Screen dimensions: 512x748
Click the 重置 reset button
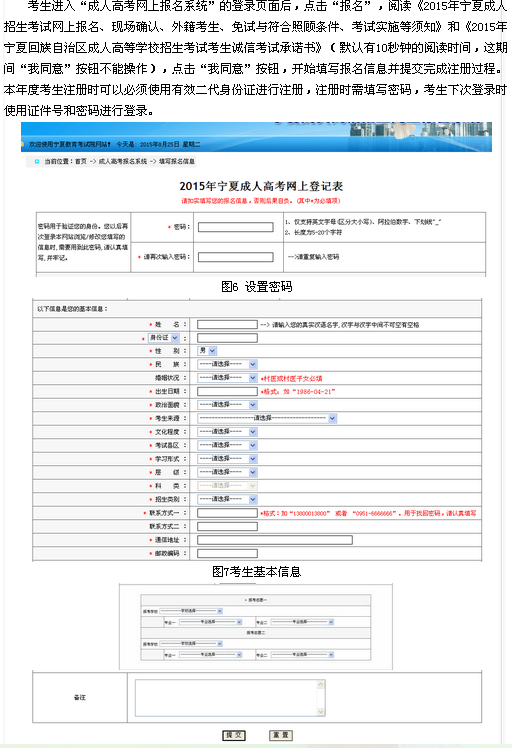[281, 735]
